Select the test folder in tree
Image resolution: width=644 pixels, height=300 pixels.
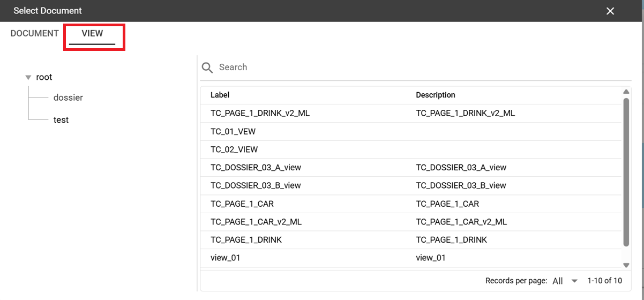pos(61,120)
